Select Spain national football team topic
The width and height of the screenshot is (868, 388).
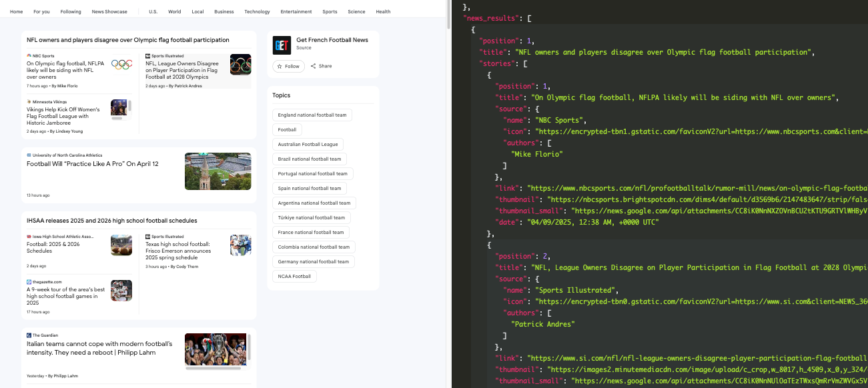(x=310, y=188)
